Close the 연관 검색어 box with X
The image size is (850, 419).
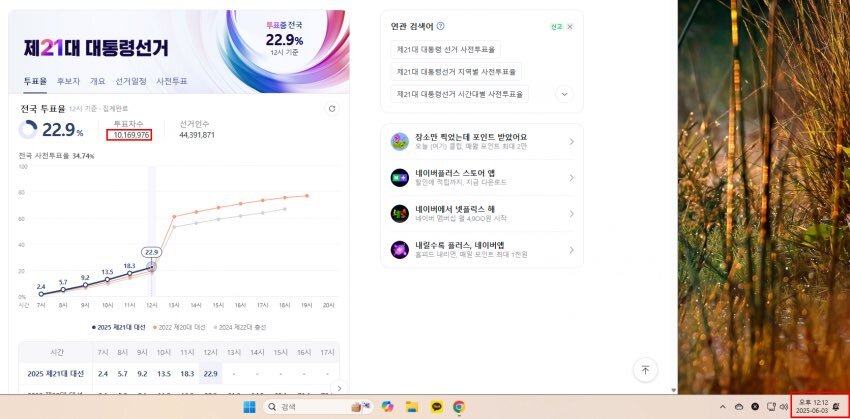click(570, 27)
